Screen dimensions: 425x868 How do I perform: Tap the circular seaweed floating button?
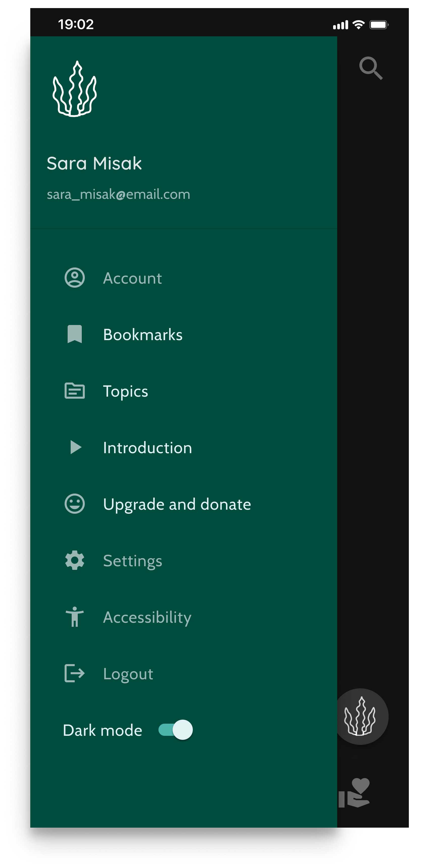pyautogui.click(x=361, y=716)
